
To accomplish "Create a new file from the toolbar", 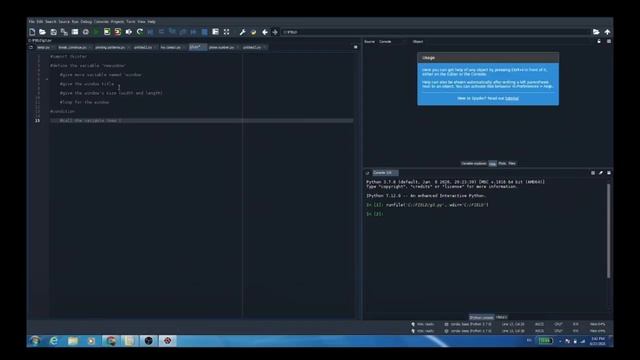I will 32,32.
